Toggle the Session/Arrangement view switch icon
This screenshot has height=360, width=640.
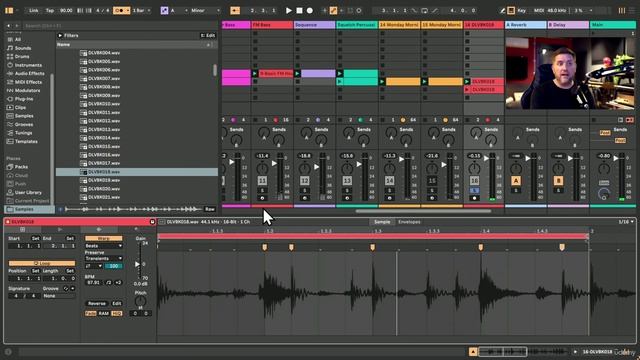point(622,10)
